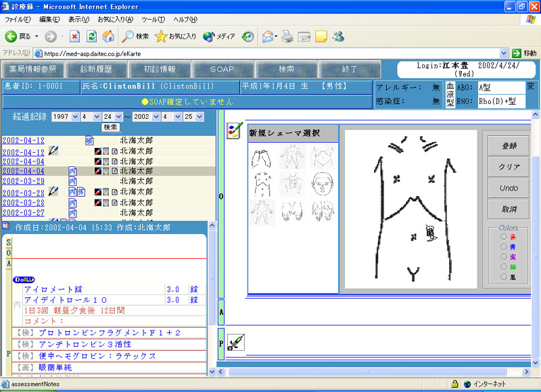This screenshot has height=392, width=541.
Task: Click the History icon in the browser toolbar
Action: click(248, 36)
